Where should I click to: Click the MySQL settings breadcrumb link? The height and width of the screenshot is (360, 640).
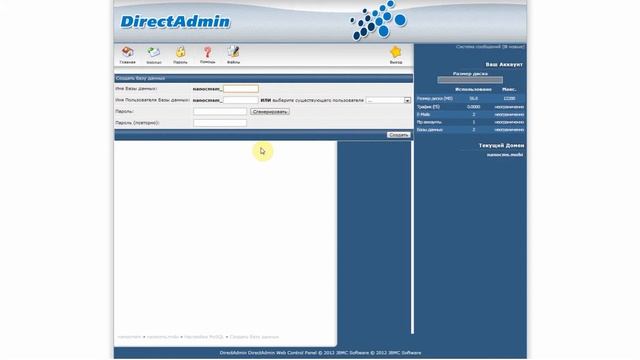204,337
